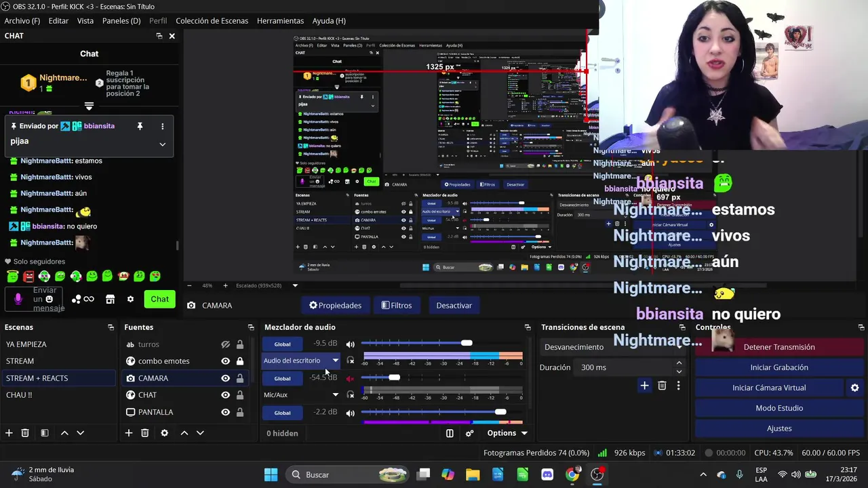Open Editar menu
The height and width of the screenshot is (488, 868).
tap(58, 21)
